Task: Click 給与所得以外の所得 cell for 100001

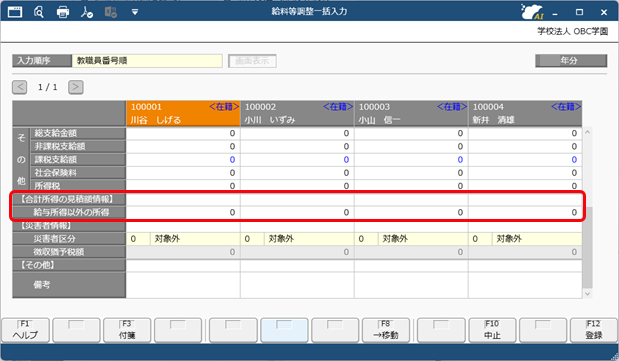Action: click(x=183, y=212)
